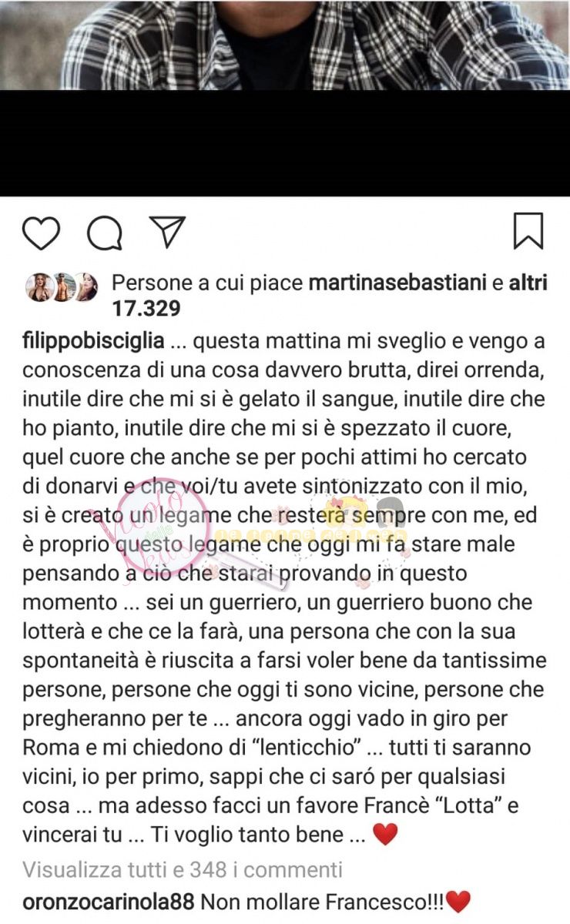The height and width of the screenshot is (924, 570).
Task: Tap the heart emoji in oronzocarinola88's comment
Action: click(458, 900)
